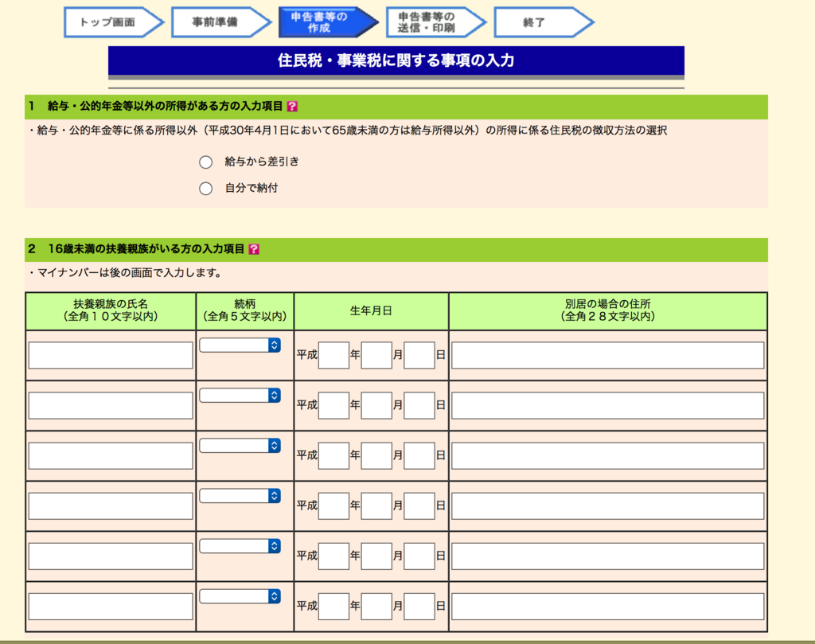This screenshot has width=815, height=644.
Task: Click birth month field in sixth row
Action: [x=376, y=606]
